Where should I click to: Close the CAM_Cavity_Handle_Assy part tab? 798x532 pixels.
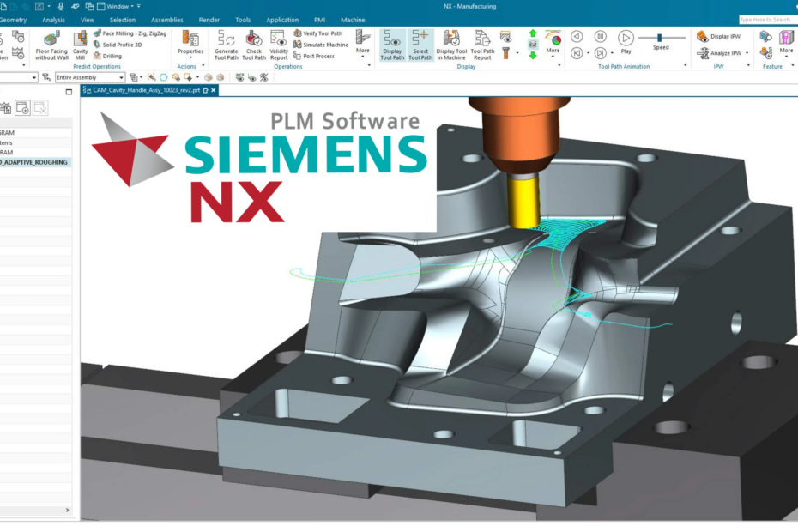pos(214,91)
